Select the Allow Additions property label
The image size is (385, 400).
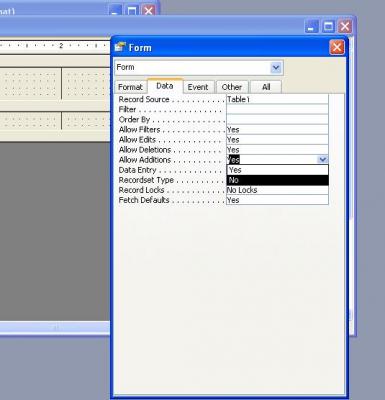(145, 160)
